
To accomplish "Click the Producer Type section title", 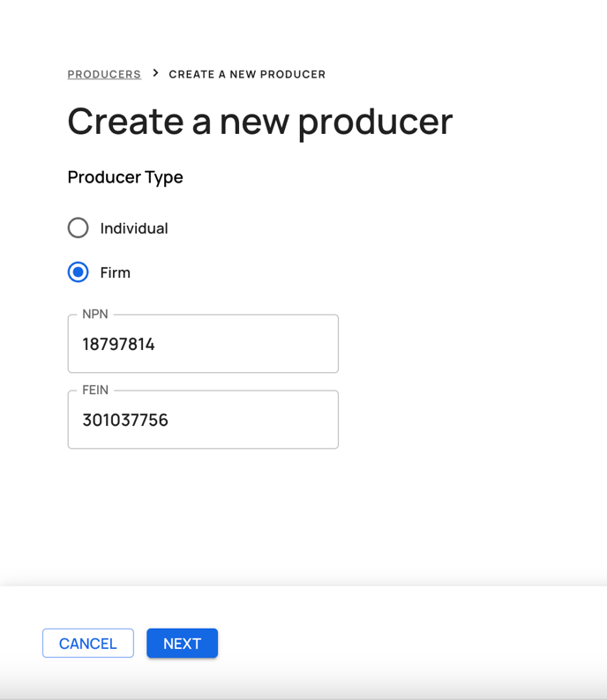I will pyautogui.click(x=125, y=177).
